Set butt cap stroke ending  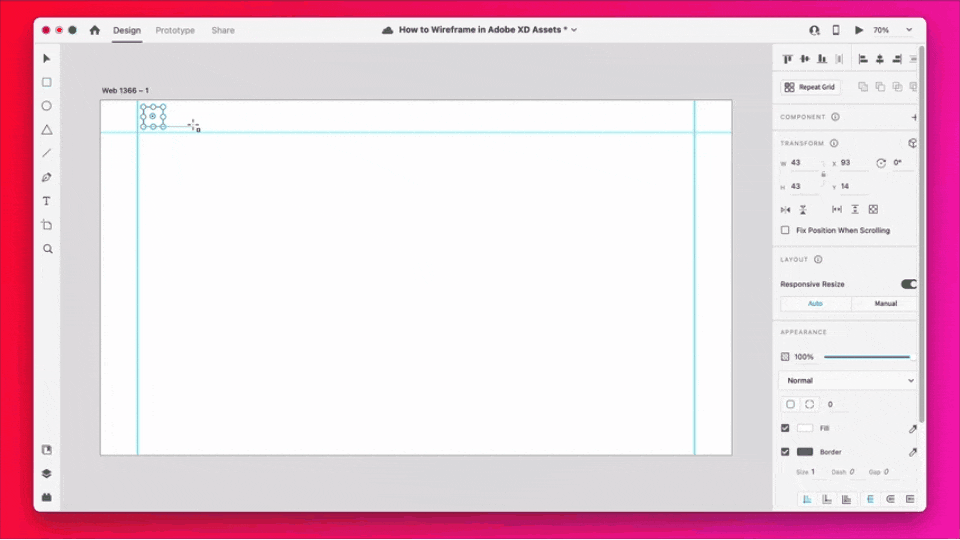click(x=870, y=500)
